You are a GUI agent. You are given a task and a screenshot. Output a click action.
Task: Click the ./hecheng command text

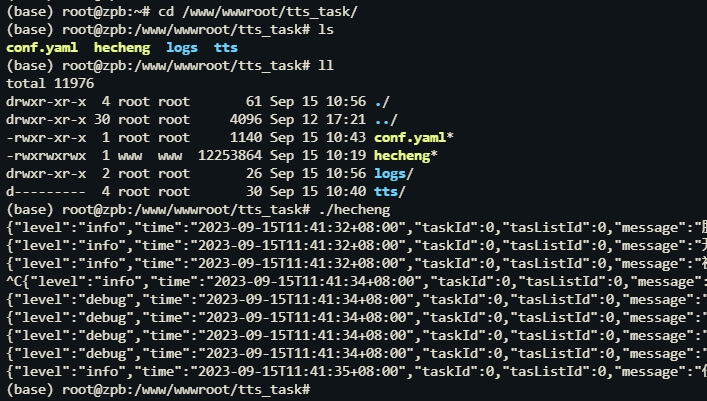point(354,210)
